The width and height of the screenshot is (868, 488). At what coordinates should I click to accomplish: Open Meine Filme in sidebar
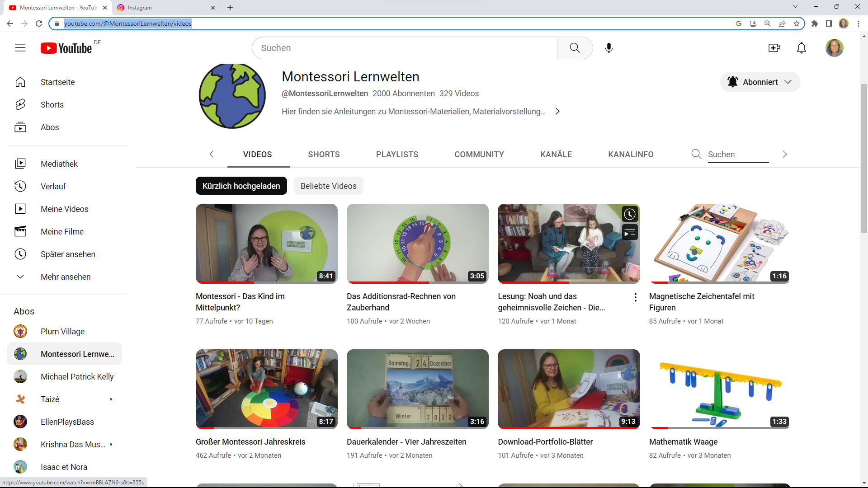[64, 231]
